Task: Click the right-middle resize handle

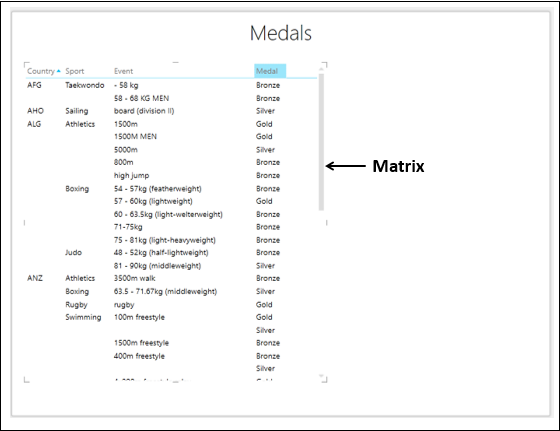Action: click(x=326, y=222)
